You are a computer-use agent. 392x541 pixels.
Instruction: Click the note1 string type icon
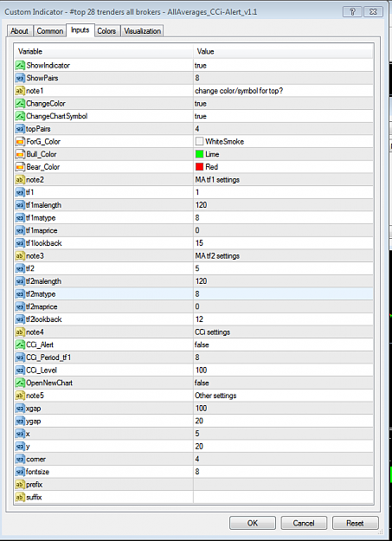[20, 91]
